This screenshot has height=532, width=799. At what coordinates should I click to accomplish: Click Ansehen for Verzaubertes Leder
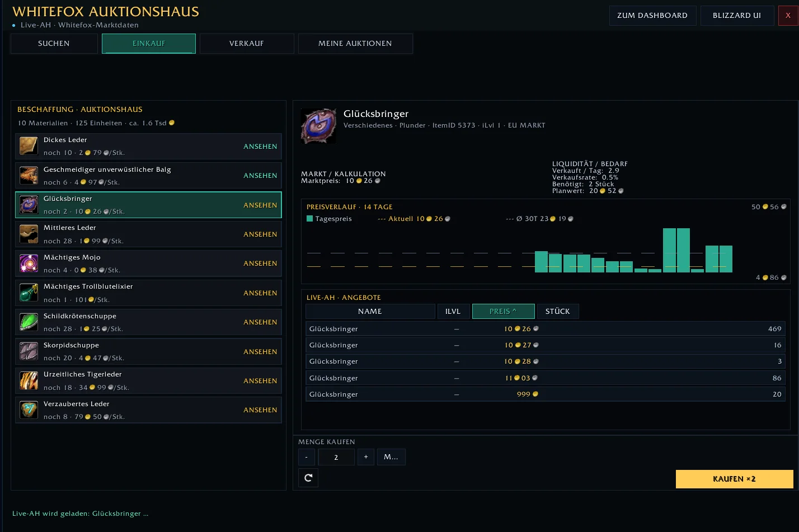(x=260, y=410)
